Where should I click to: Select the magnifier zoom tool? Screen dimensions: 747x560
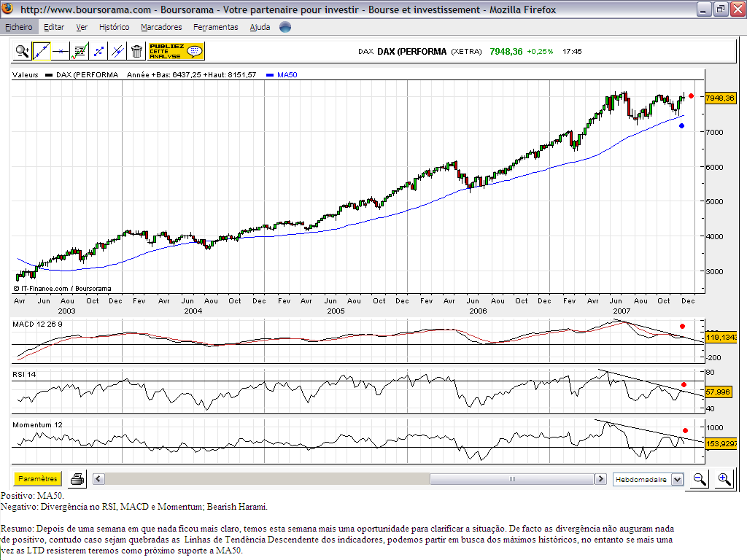click(23, 51)
